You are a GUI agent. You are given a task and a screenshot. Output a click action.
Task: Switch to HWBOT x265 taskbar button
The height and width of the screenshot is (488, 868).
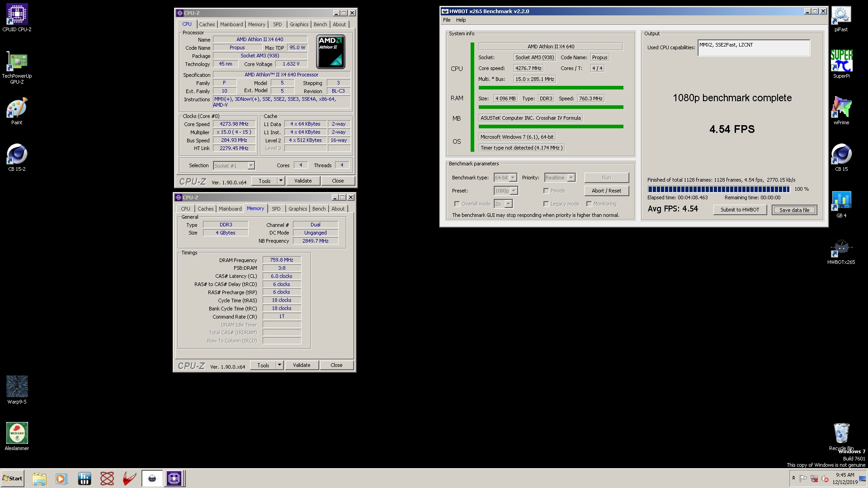point(152,479)
